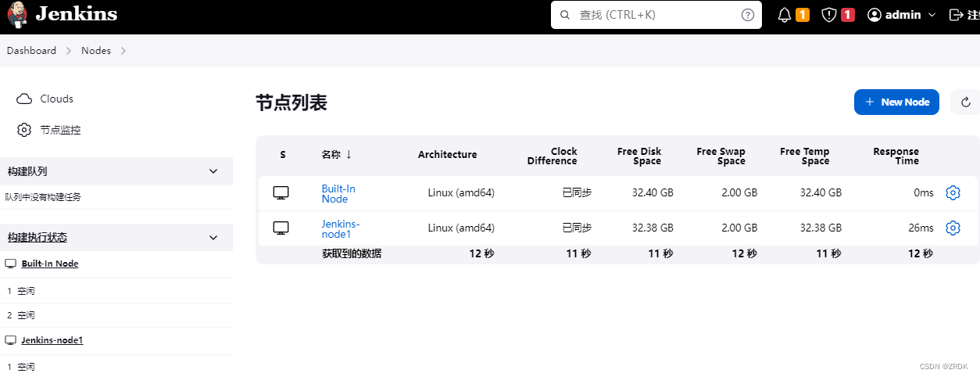Viewport: 980px width, 377px height.
Task: Click the 32.40 GB free disk value
Action: [653, 193]
